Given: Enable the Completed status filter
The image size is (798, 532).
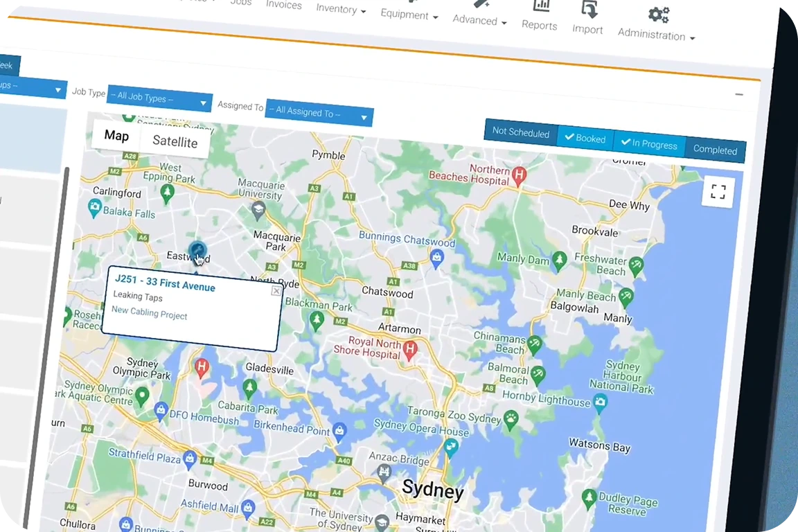Looking at the screenshot, I should pyautogui.click(x=715, y=150).
